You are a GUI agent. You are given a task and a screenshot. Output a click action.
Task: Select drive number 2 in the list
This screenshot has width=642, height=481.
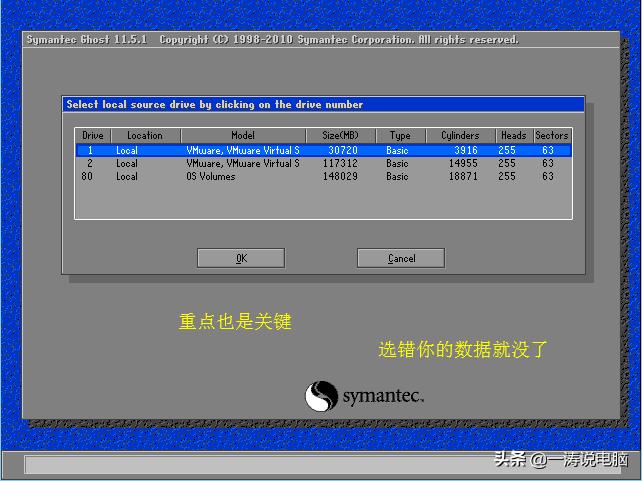pos(323,163)
